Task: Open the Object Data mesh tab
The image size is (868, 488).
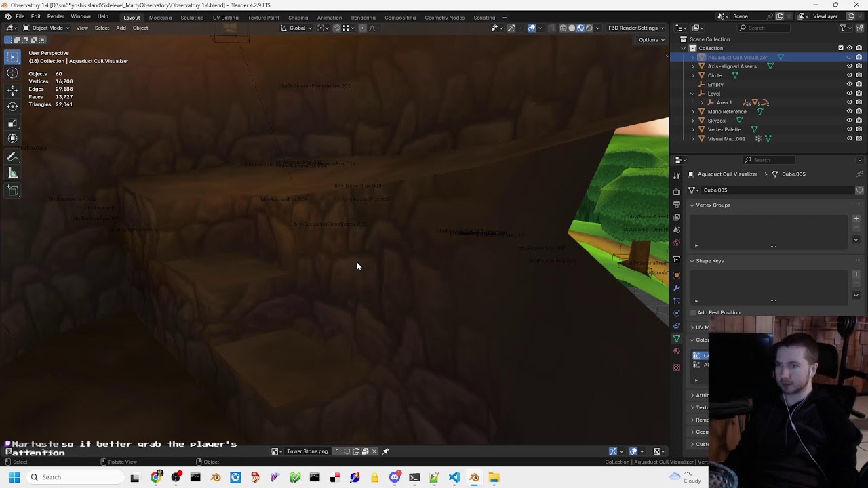Action: tap(677, 338)
